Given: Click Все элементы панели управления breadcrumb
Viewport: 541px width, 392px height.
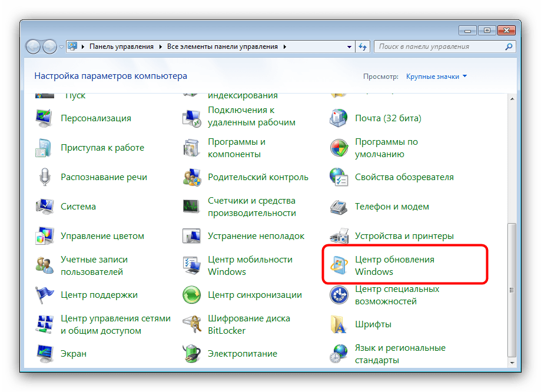Looking at the screenshot, I should [223, 46].
